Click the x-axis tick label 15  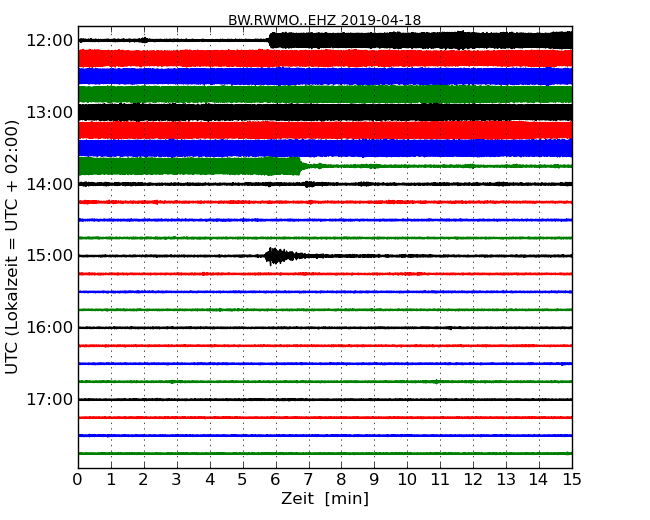572,480
